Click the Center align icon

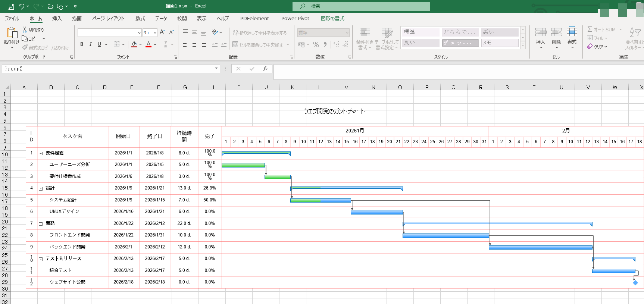pos(194,44)
